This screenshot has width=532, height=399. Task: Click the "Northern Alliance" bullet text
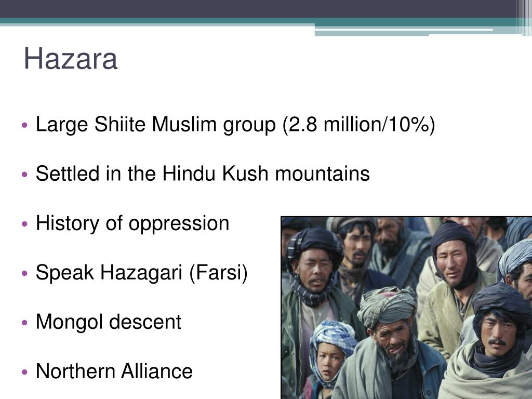[114, 371]
